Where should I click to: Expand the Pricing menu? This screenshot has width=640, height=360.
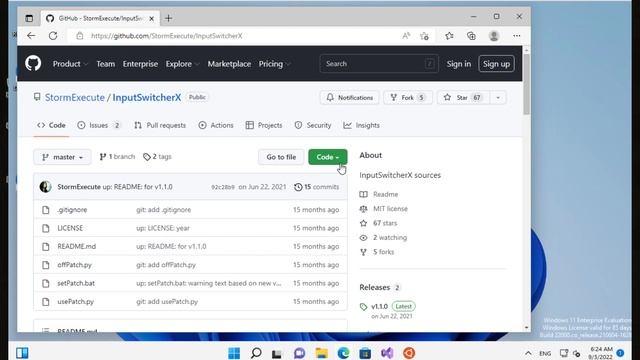tap(274, 64)
